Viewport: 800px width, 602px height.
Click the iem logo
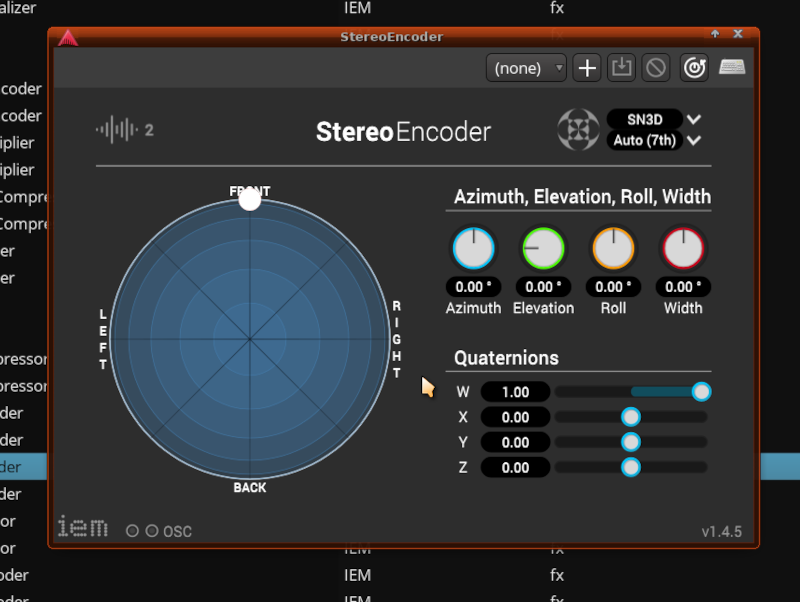[82, 527]
